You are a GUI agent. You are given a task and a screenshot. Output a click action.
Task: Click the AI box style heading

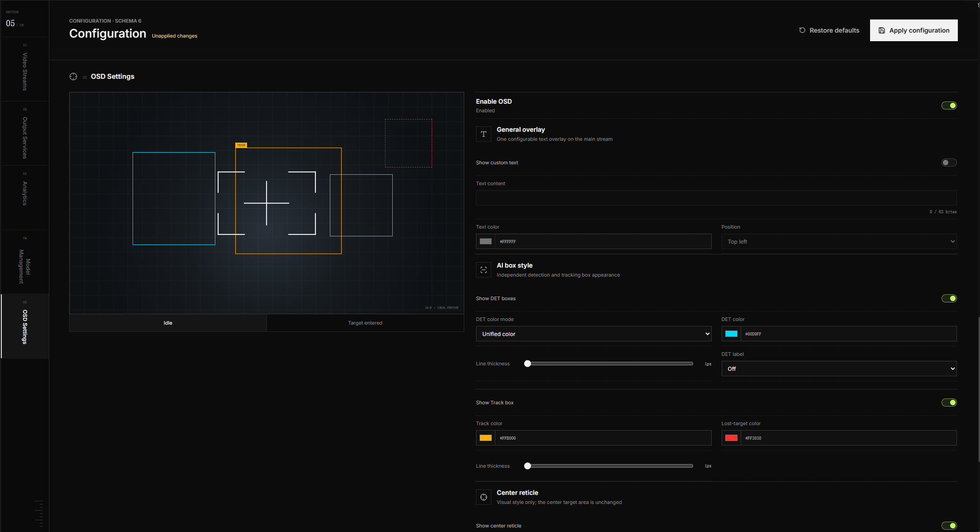click(x=514, y=265)
